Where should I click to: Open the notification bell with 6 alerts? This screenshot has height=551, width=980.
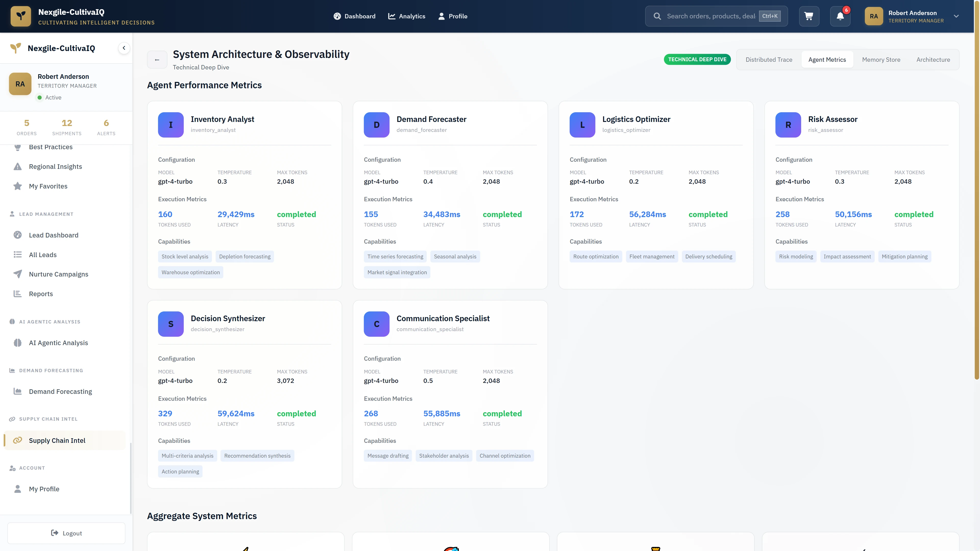[840, 16]
